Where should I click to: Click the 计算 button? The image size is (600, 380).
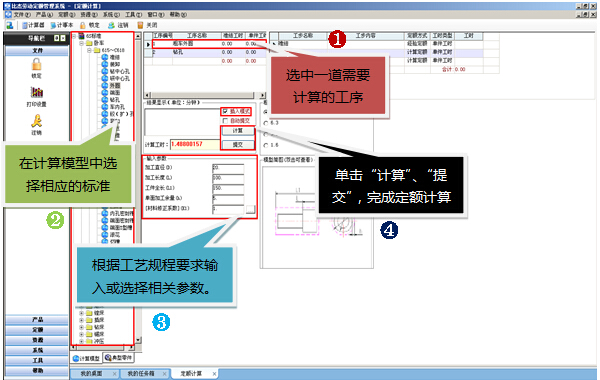point(238,131)
